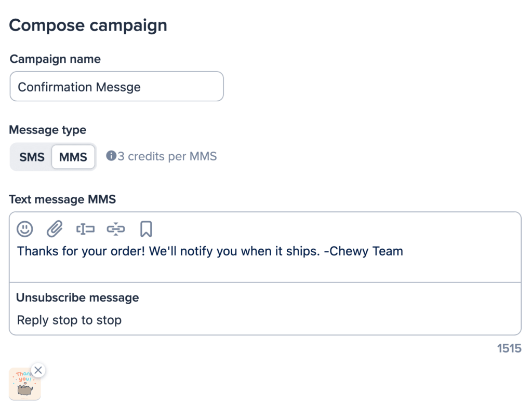This screenshot has height=406, width=532.
Task: Click the 'Unsubscribe message' label
Action: point(77,297)
